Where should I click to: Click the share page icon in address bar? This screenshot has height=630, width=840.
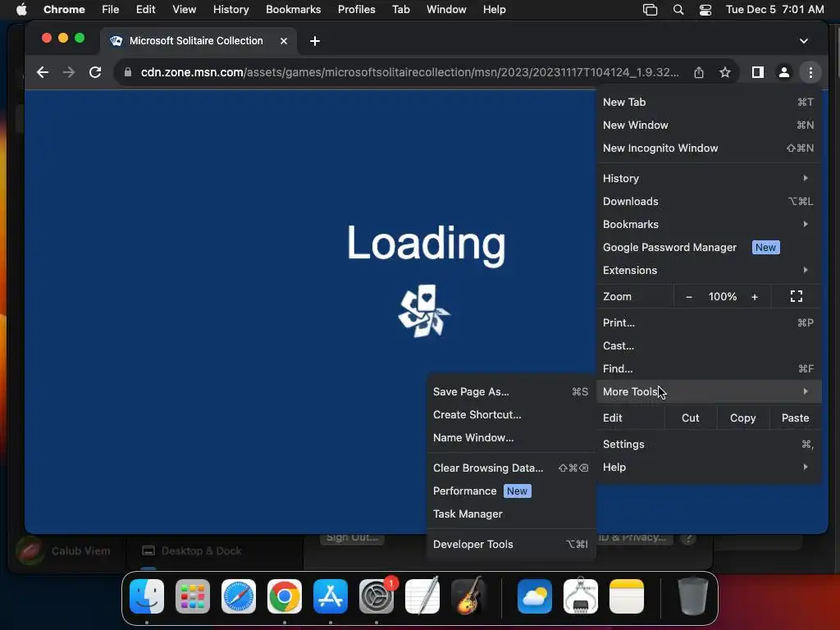[699, 72]
